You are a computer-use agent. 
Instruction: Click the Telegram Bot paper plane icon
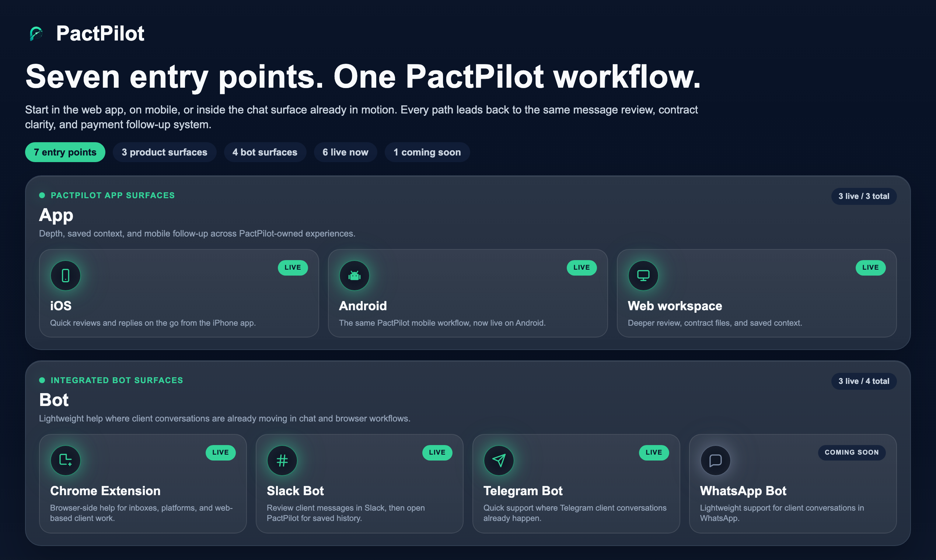pos(499,461)
